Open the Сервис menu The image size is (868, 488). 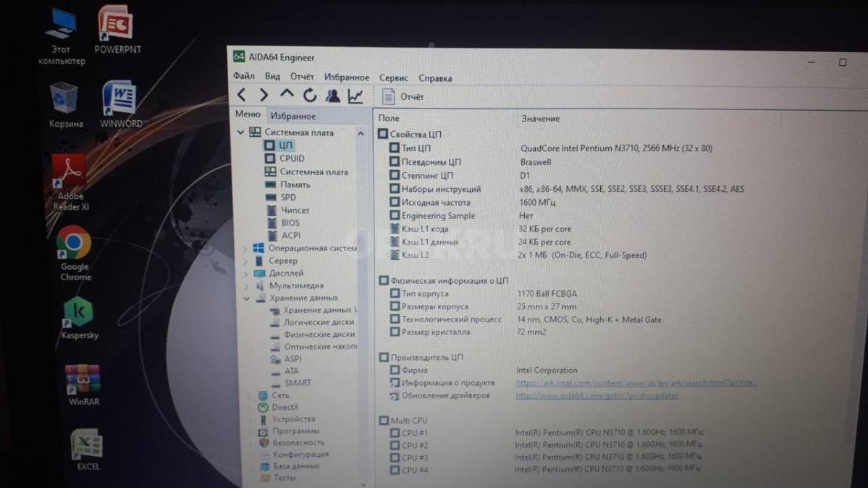[x=393, y=77]
